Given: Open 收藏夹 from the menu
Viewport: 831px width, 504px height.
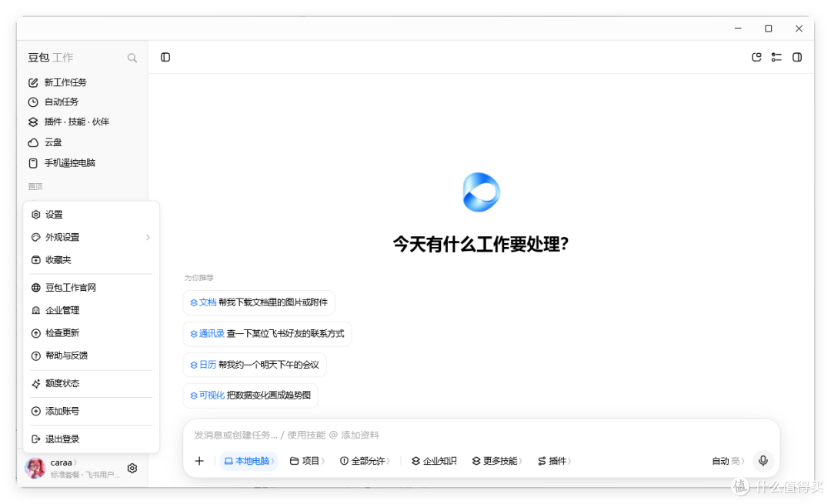Looking at the screenshot, I should (x=91, y=260).
